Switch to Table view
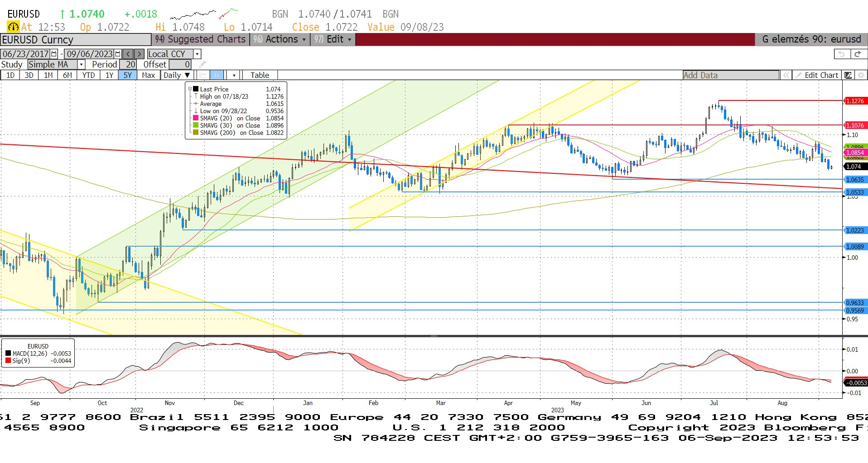This screenshot has height=463, width=868. 260,75
